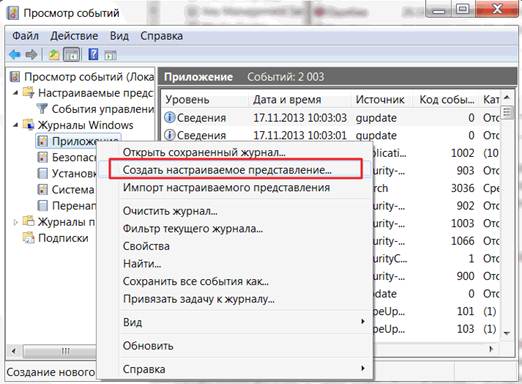
Task: Sort by the Источник column header
Action: pos(382,99)
